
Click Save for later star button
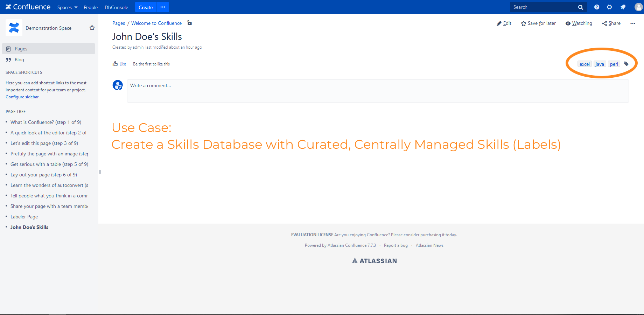pyautogui.click(x=538, y=23)
